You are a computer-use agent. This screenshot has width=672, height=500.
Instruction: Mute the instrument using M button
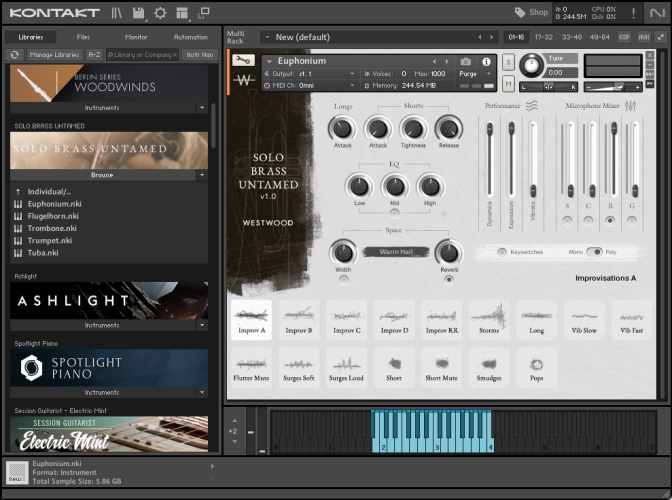[x=509, y=84]
